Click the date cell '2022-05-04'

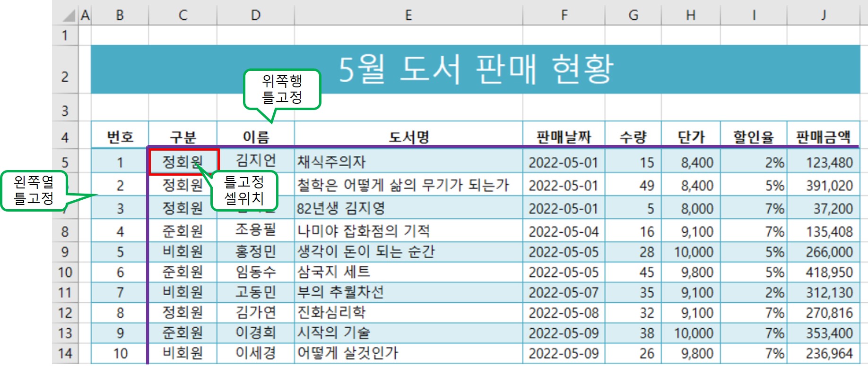[564, 231]
